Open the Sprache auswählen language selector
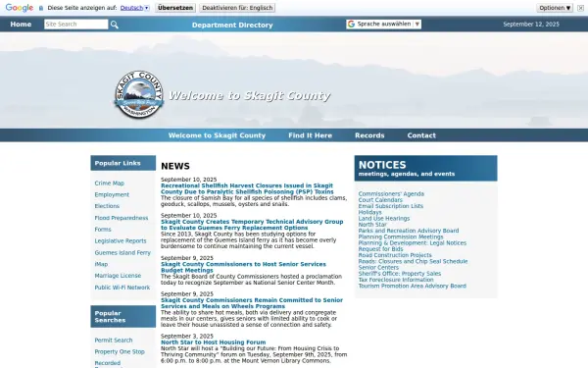Viewport: 588px width, 368px height. 383,24
